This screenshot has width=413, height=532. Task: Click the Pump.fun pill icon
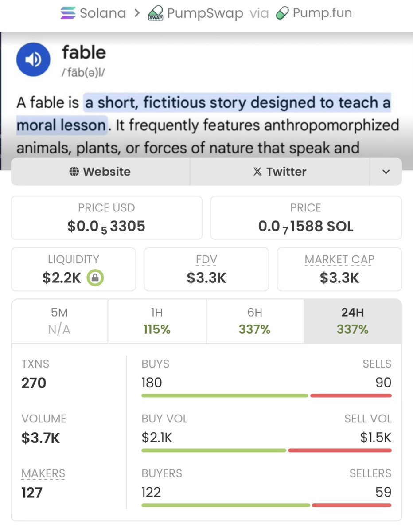point(282,13)
